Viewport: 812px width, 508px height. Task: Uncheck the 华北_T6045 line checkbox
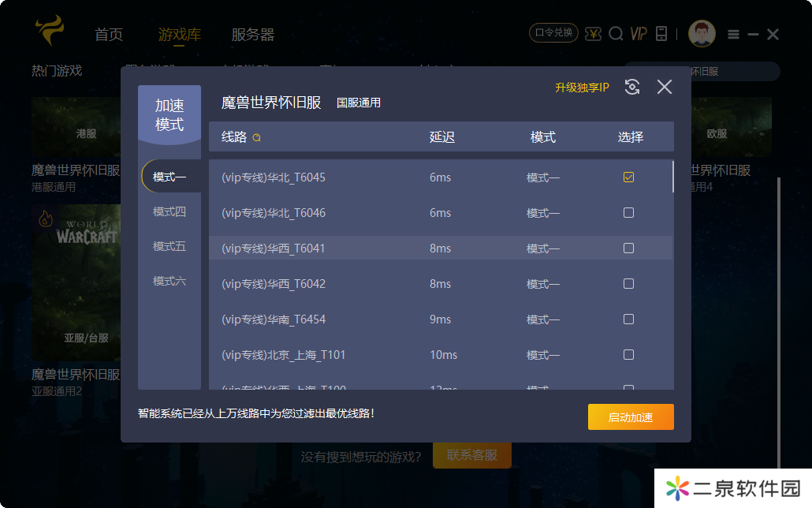(x=628, y=177)
